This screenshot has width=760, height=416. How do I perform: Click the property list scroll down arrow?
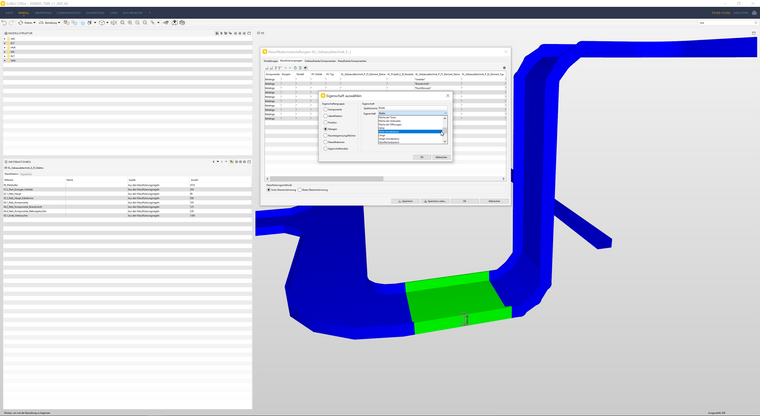tap(445, 142)
